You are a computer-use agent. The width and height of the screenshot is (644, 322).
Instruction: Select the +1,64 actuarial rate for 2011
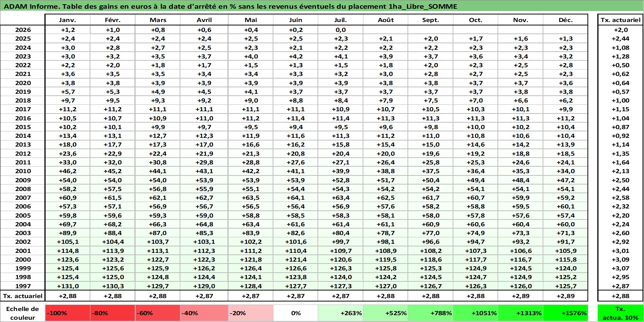pyautogui.click(x=620, y=162)
